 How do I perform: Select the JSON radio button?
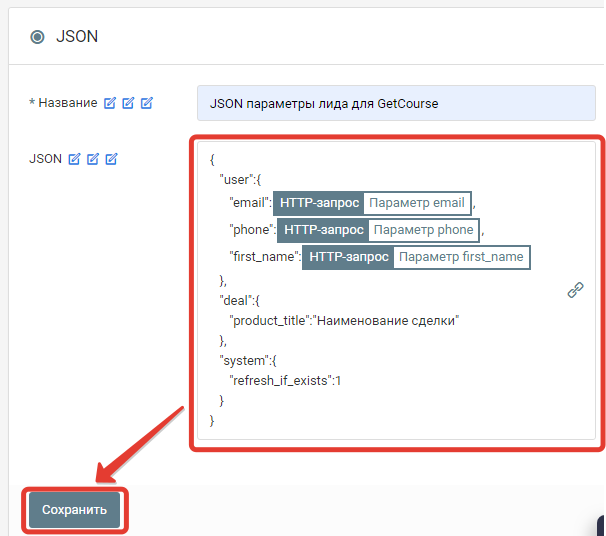(37, 37)
